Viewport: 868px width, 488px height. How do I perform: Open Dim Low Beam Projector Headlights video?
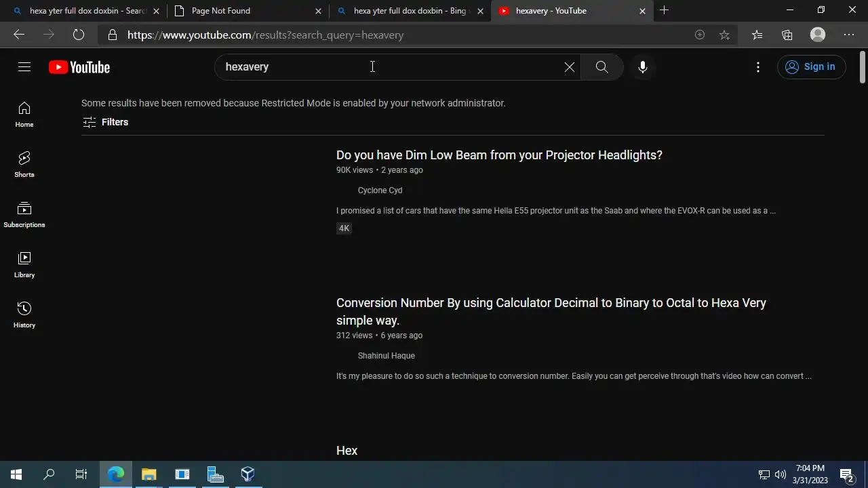(x=499, y=155)
